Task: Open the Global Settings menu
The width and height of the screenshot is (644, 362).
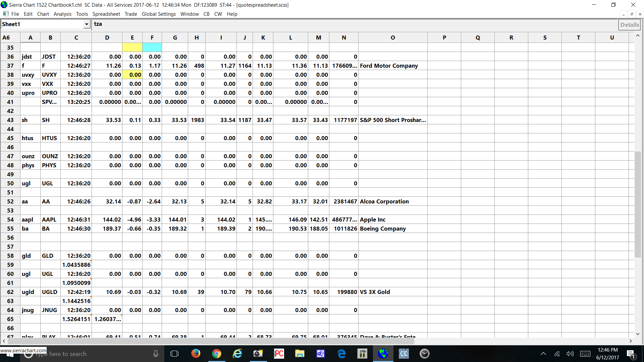Action: coord(159,14)
